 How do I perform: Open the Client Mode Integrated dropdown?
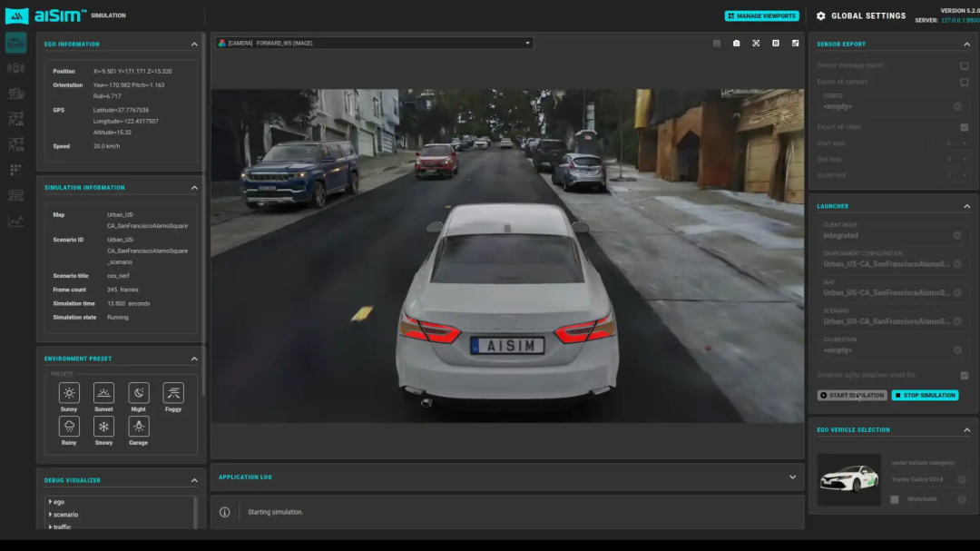(893, 236)
